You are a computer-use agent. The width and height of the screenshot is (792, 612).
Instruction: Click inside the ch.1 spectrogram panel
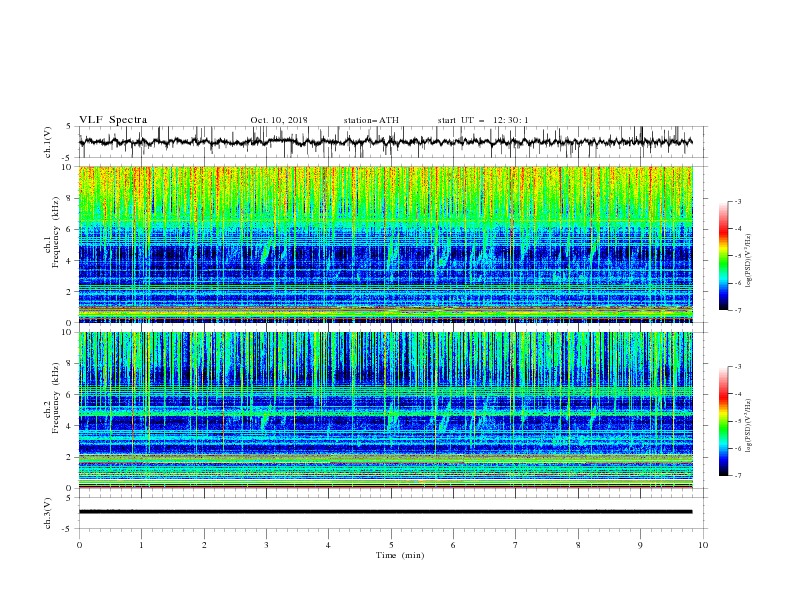386,244
